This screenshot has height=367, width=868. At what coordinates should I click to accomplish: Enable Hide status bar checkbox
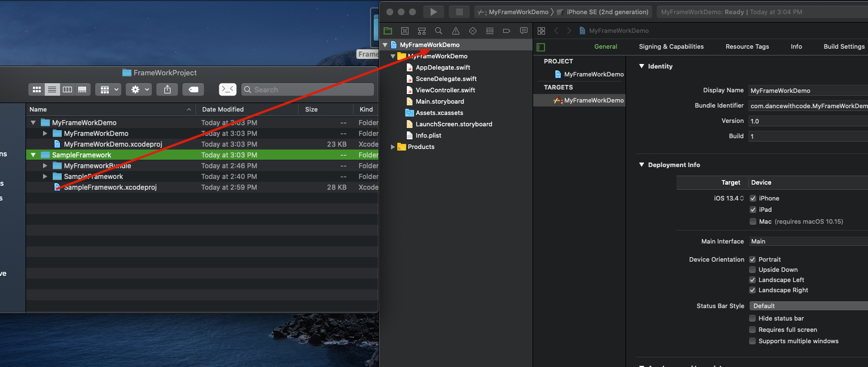(753, 318)
